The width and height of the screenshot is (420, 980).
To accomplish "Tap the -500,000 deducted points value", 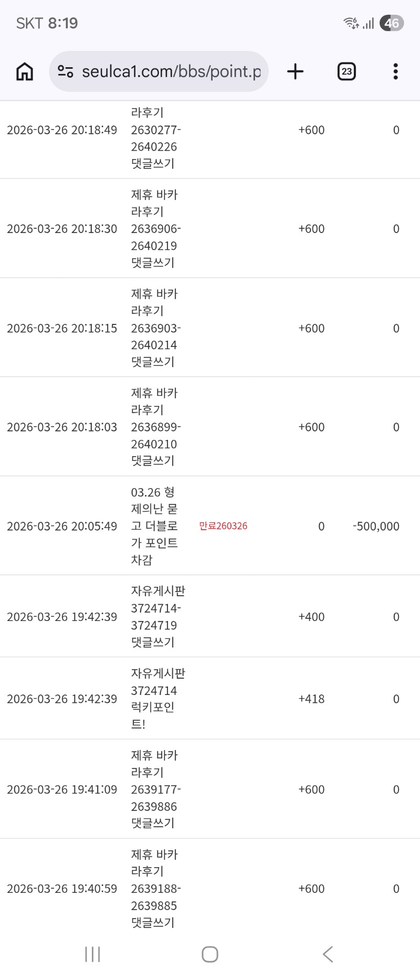I will click(x=376, y=526).
